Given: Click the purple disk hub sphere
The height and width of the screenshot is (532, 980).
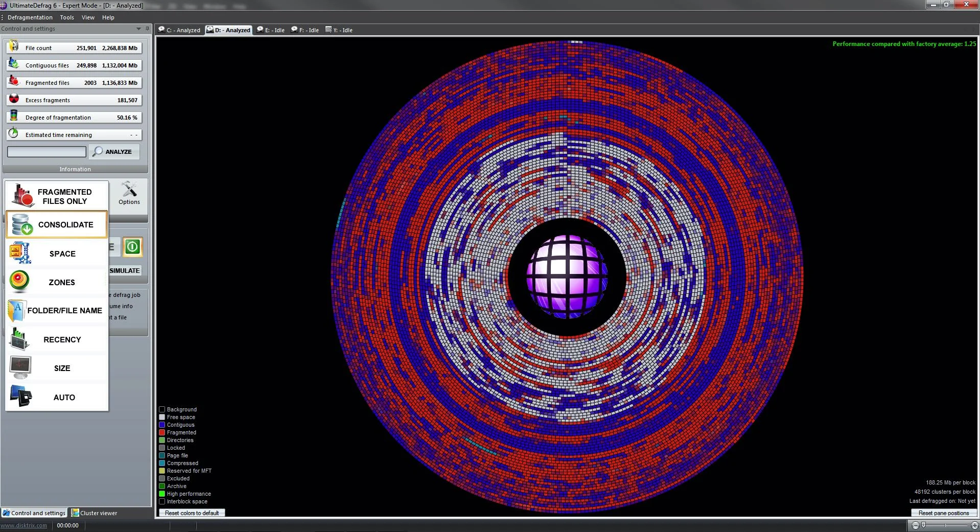Looking at the screenshot, I should [567, 276].
